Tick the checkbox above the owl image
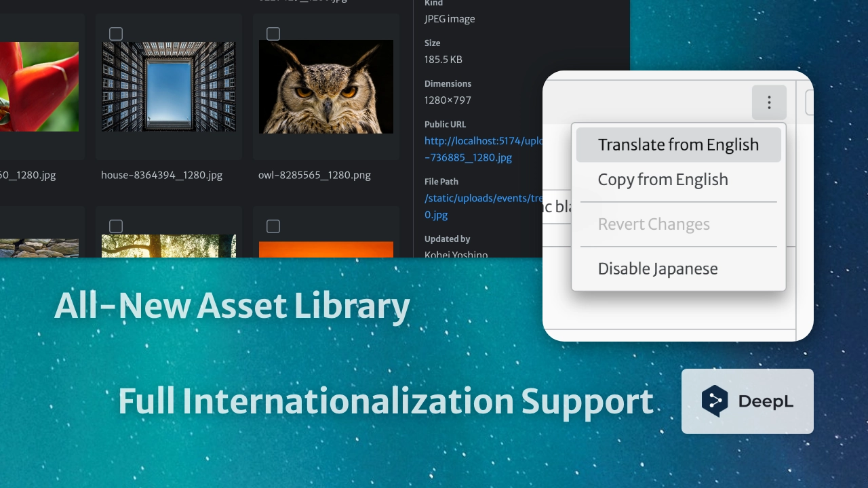 273,34
